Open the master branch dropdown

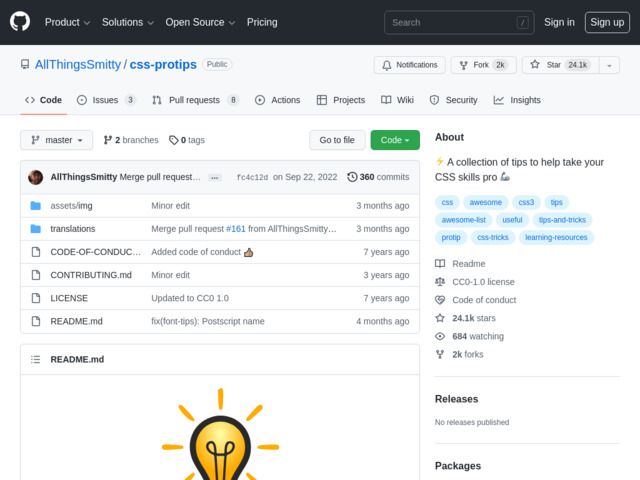(57, 140)
